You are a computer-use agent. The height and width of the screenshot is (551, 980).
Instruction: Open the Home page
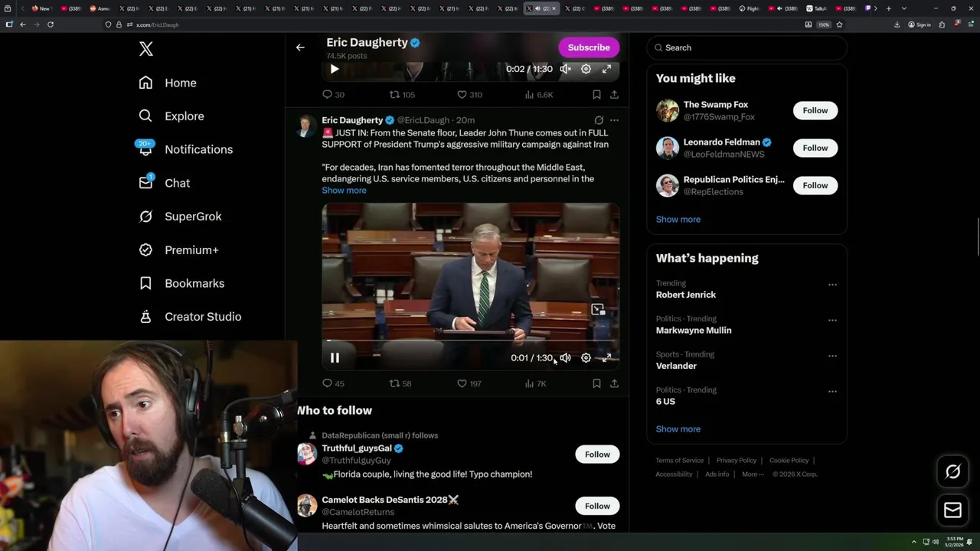168,83
